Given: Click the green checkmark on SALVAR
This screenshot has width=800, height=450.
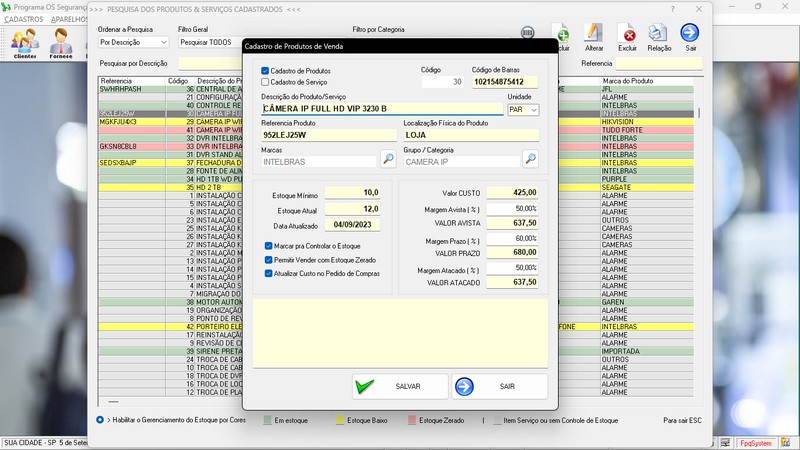Looking at the screenshot, I should coord(364,386).
